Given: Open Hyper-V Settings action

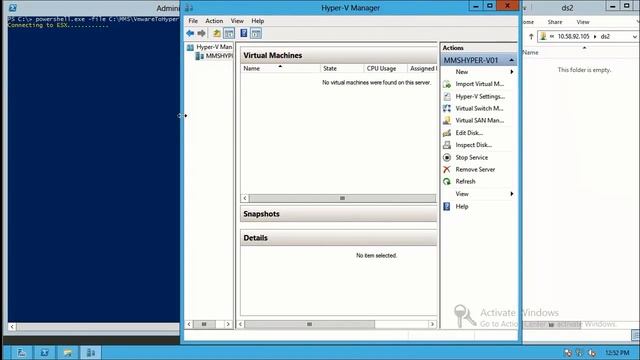Looking at the screenshot, I should 480,96.
